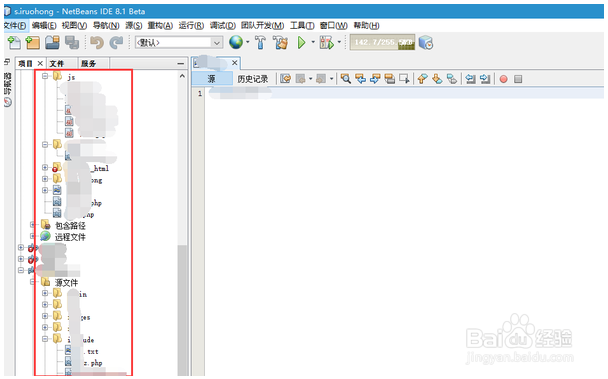Click the Find Previous Occurrence icon
The height and width of the screenshot is (379, 608).
[360, 79]
